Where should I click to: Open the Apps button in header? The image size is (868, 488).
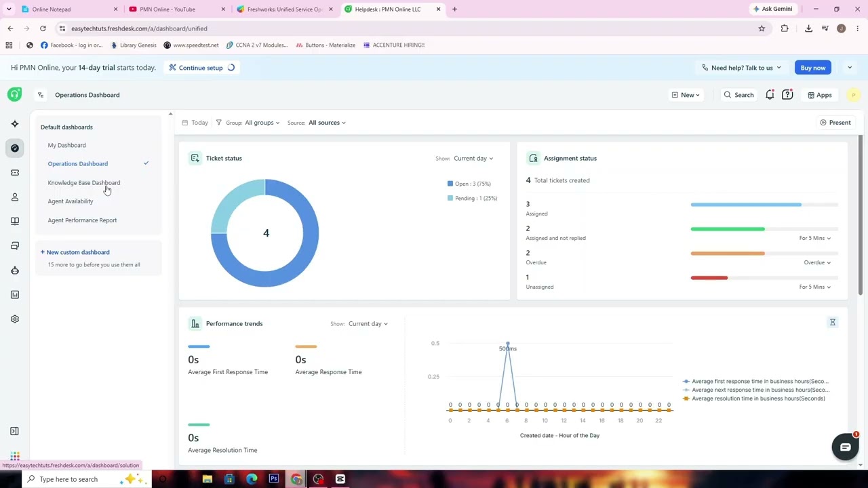click(x=819, y=95)
